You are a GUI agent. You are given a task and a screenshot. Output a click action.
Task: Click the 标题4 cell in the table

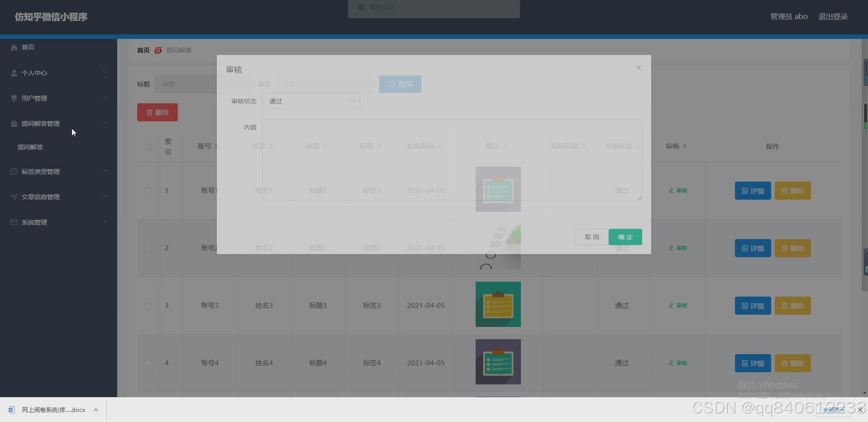point(318,363)
